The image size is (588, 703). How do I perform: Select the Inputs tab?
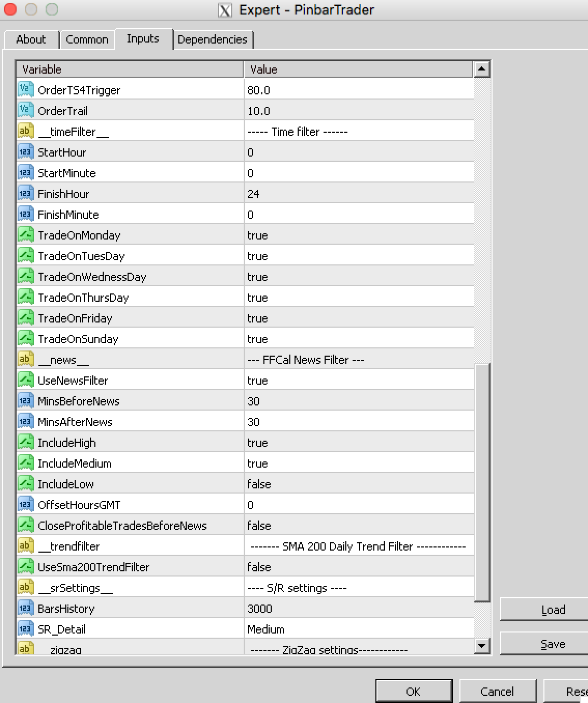coord(143,39)
